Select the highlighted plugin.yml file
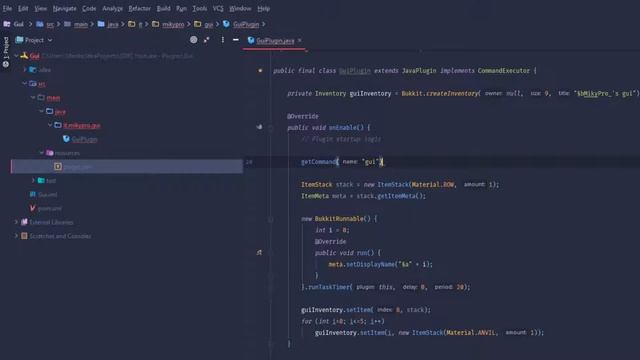 (127, 166)
